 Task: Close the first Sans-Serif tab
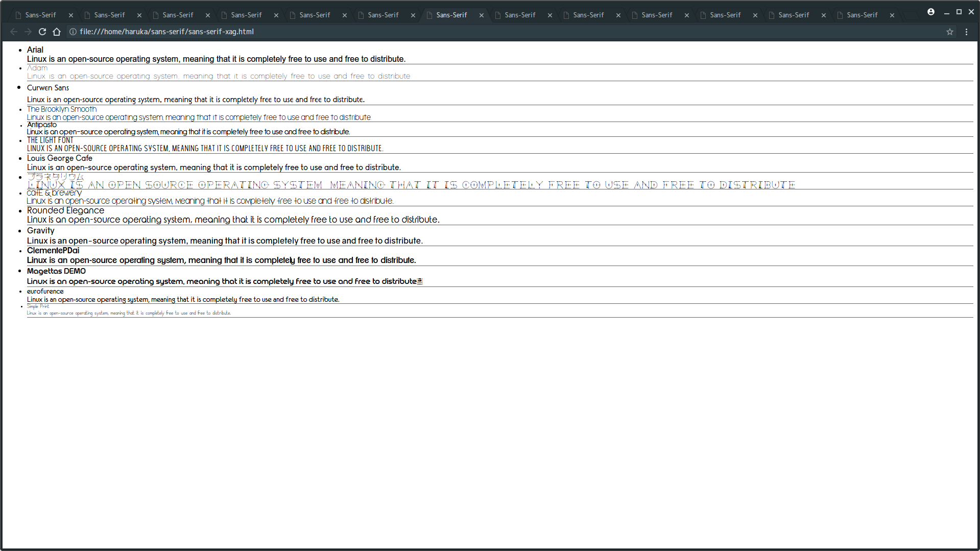71,15
